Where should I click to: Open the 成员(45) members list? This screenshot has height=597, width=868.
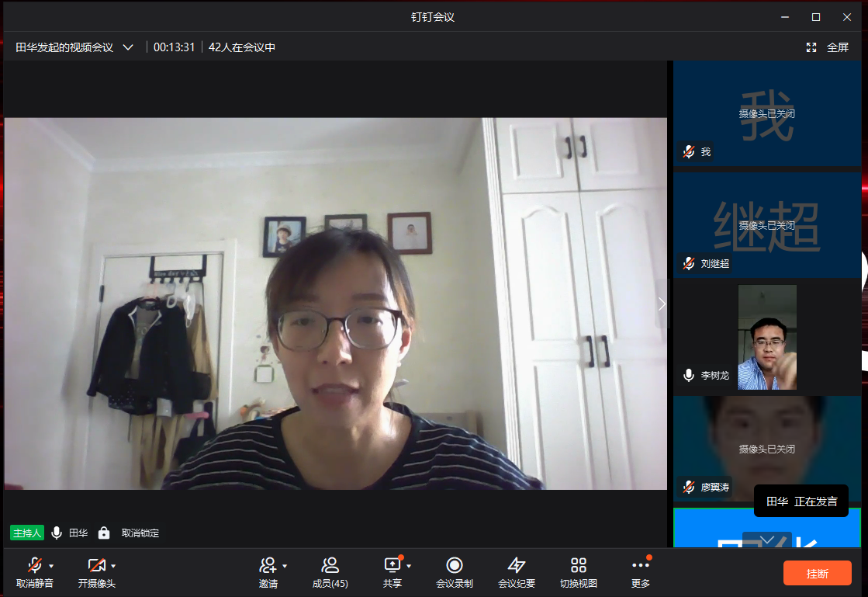click(330, 565)
